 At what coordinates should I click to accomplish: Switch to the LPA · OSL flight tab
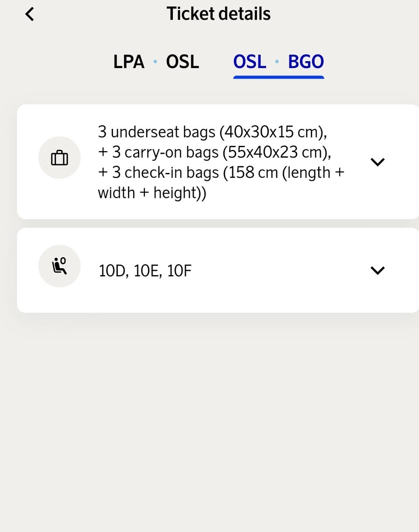pos(156,62)
